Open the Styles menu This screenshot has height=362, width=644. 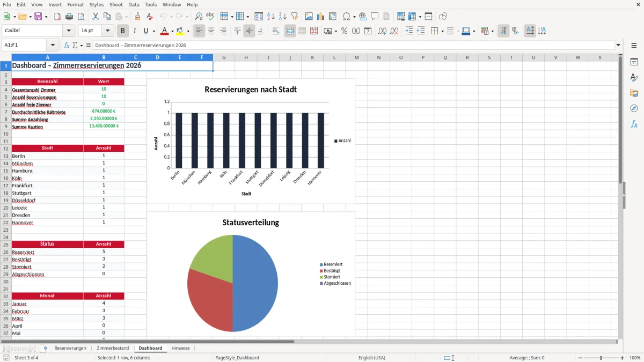point(97,4)
